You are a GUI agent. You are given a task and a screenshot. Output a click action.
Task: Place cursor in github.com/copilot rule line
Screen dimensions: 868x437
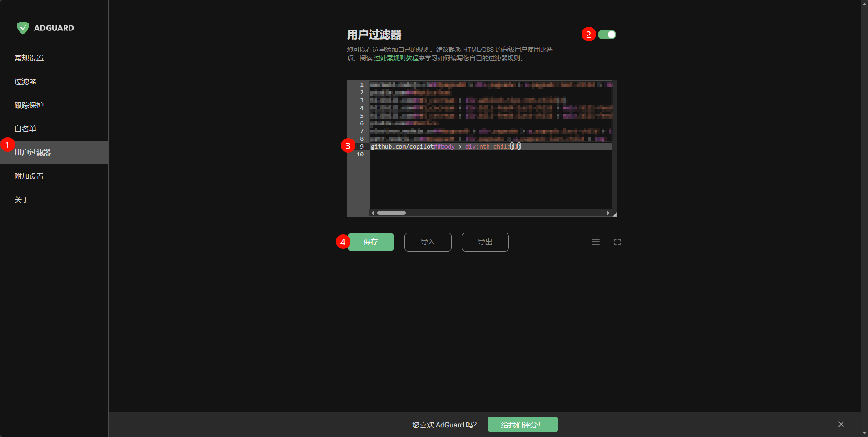point(491,147)
